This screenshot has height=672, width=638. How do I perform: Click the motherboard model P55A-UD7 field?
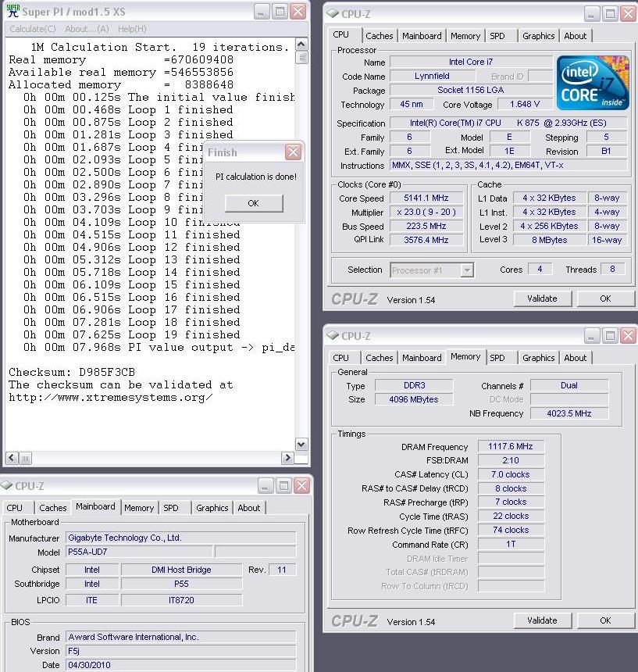(x=139, y=552)
